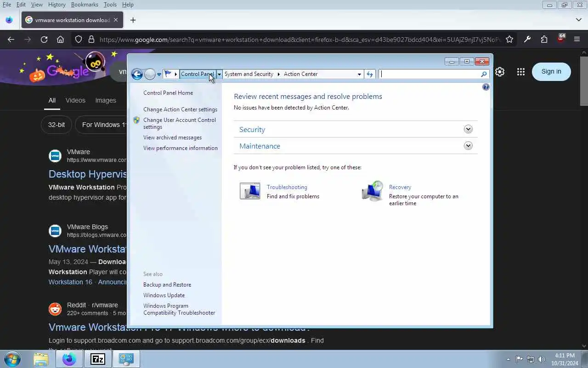
Task: Open View archived messages
Action: (x=172, y=138)
